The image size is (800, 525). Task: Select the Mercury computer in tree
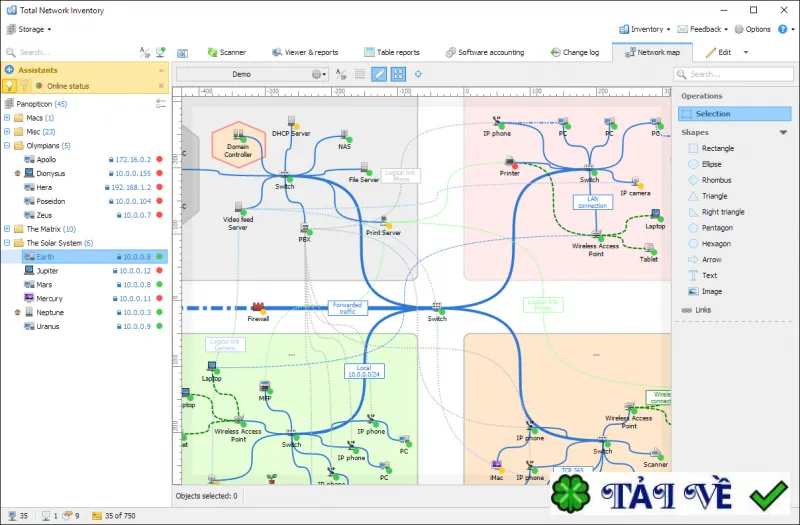(85, 298)
